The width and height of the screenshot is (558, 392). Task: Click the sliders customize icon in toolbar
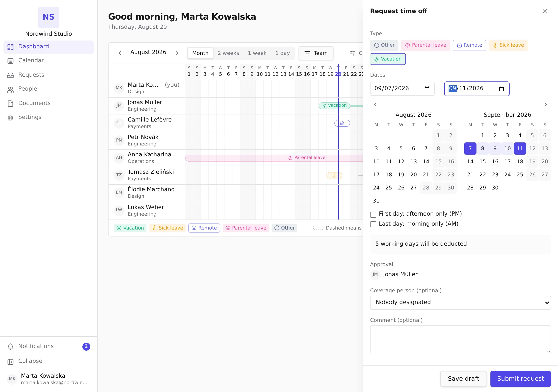point(352,53)
